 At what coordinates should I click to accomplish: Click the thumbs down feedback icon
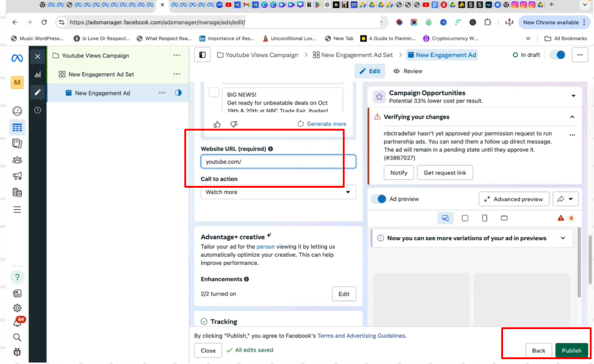pyautogui.click(x=234, y=124)
